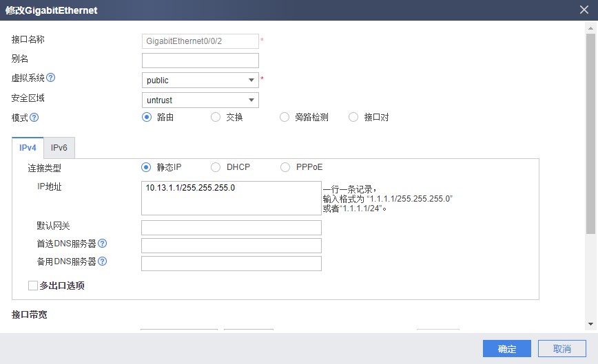Expand the 安全区域 untrust dropdown

coord(200,100)
